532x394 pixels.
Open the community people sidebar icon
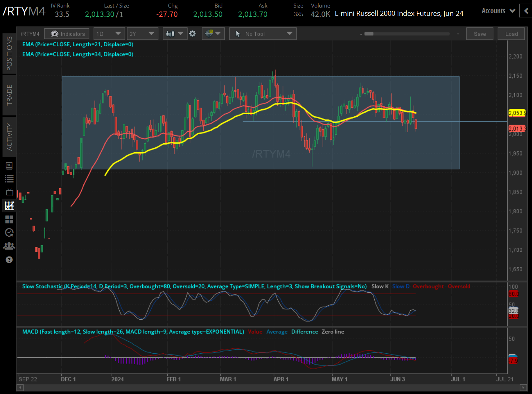tap(9, 246)
